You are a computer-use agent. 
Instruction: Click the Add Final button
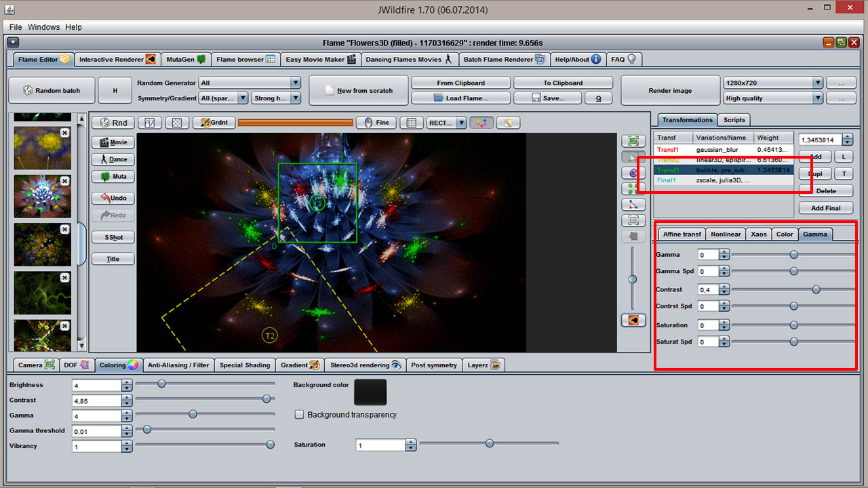(x=826, y=208)
